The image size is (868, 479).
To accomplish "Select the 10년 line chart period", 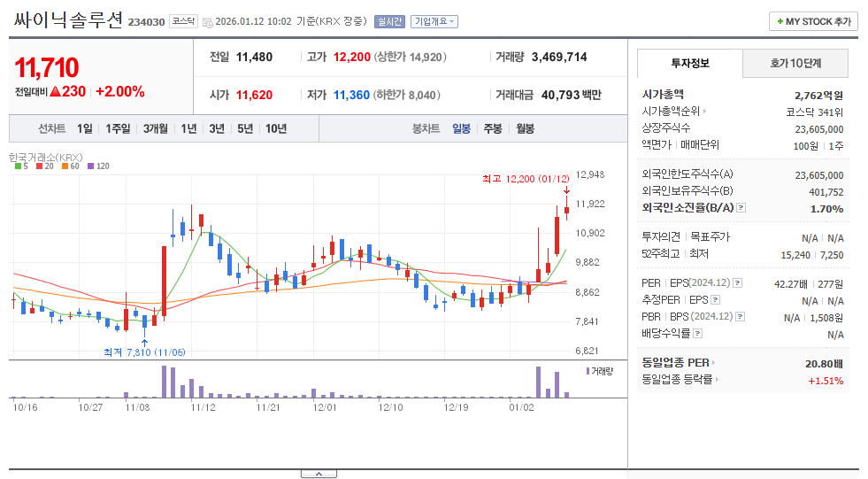I will [276, 128].
